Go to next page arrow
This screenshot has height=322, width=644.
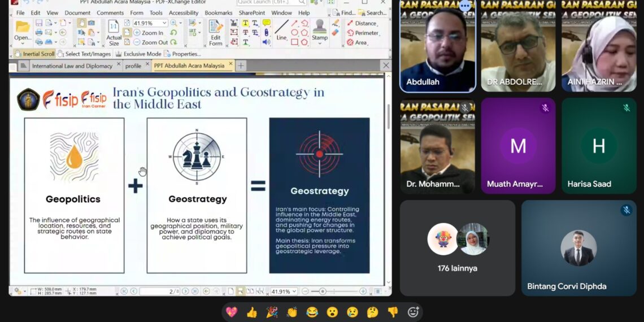185,291
